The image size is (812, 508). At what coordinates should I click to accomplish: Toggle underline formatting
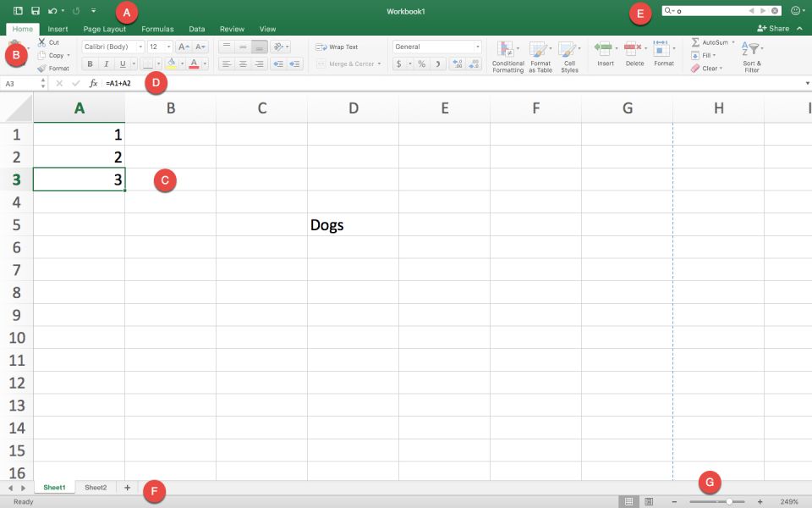pyautogui.click(x=123, y=63)
